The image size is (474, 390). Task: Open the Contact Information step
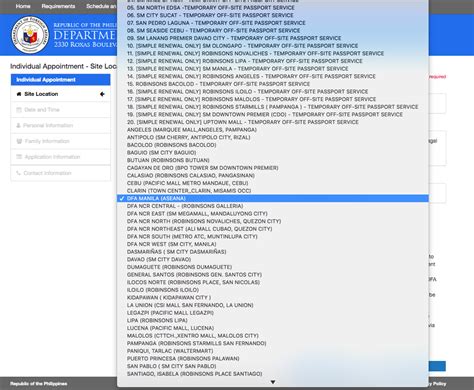(61, 173)
